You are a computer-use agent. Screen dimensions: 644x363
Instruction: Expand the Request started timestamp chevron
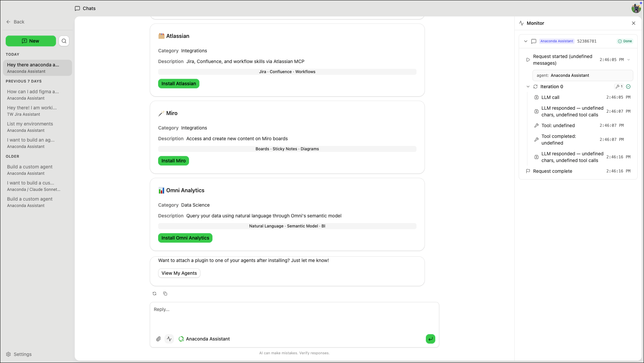tap(629, 60)
